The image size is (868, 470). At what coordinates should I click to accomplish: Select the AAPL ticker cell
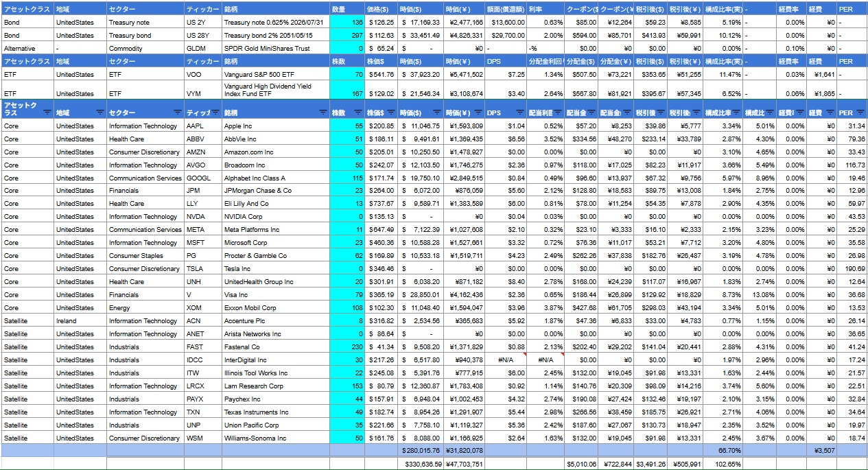pyautogui.click(x=203, y=126)
